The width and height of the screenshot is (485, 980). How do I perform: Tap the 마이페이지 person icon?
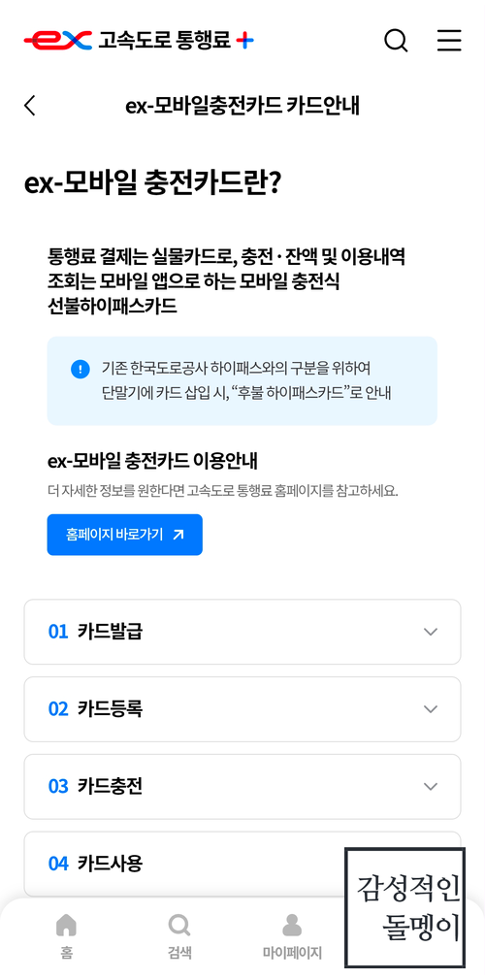(292, 925)
